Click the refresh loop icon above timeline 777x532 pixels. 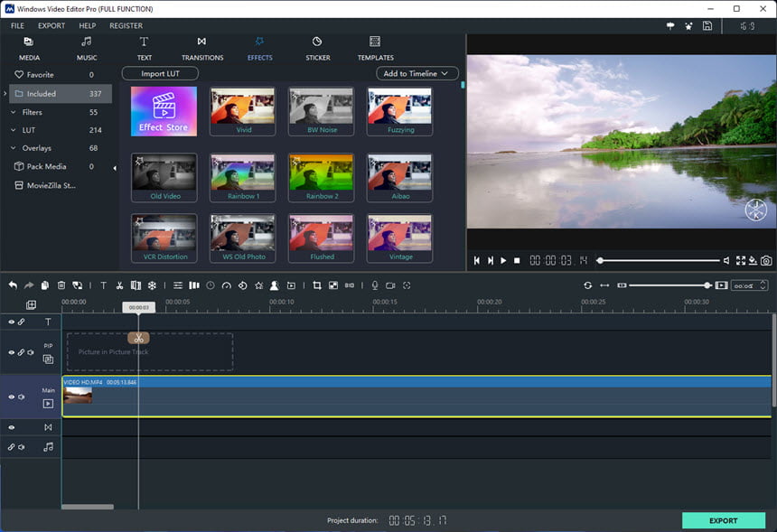click(x=587, y=285)
